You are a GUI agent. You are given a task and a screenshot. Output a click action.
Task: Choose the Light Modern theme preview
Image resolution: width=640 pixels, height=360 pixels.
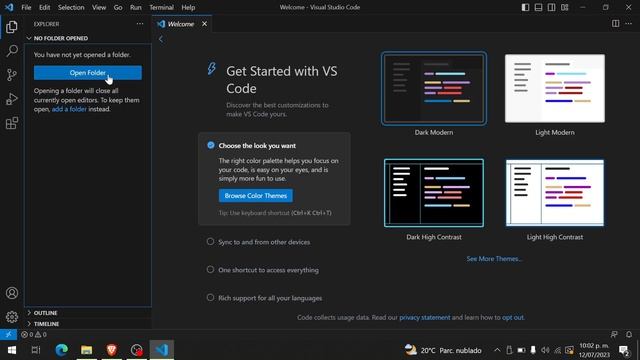(x=555, y=88)
